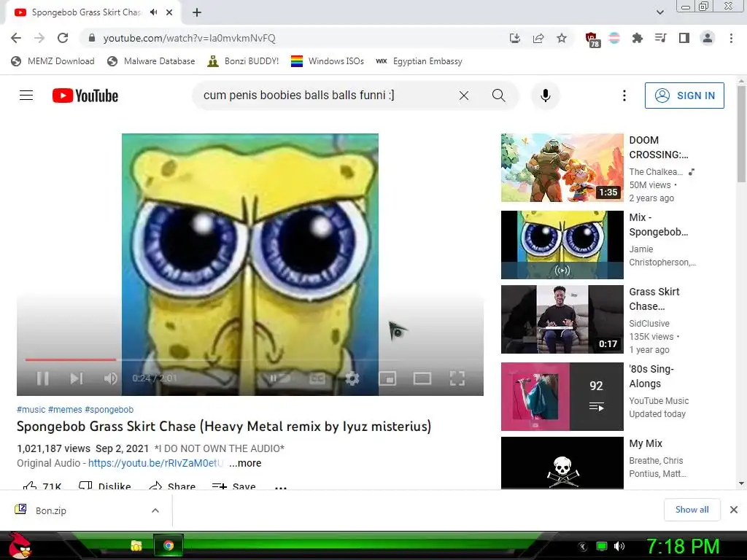
Task: Open the Malware Database bookmark
Action: point(151,61)
